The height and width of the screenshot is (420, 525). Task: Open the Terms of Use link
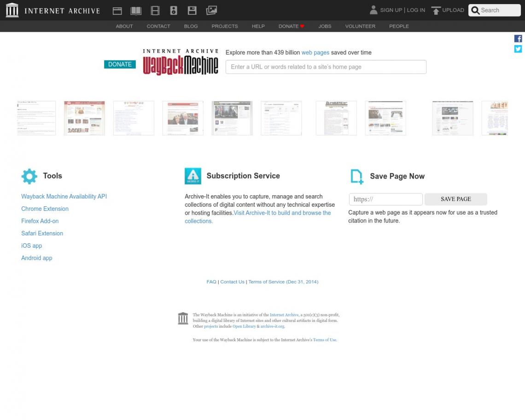[325, 339]
